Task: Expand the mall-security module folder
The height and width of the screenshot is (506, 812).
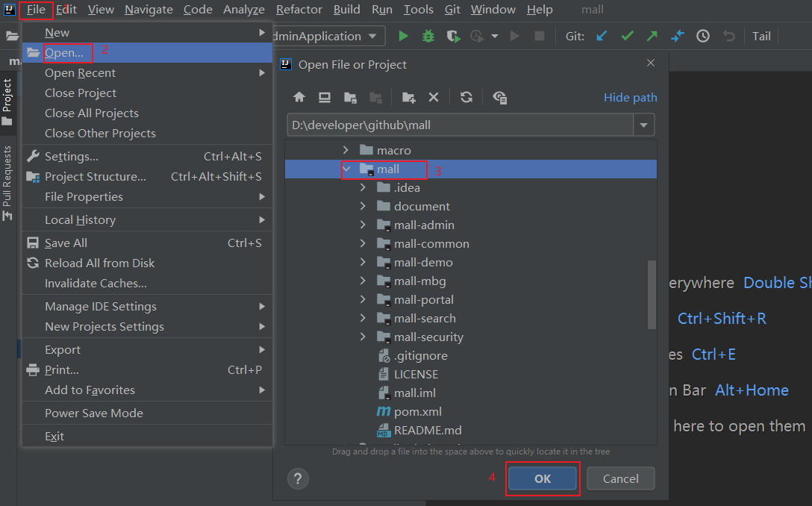Action: (363, 337)
